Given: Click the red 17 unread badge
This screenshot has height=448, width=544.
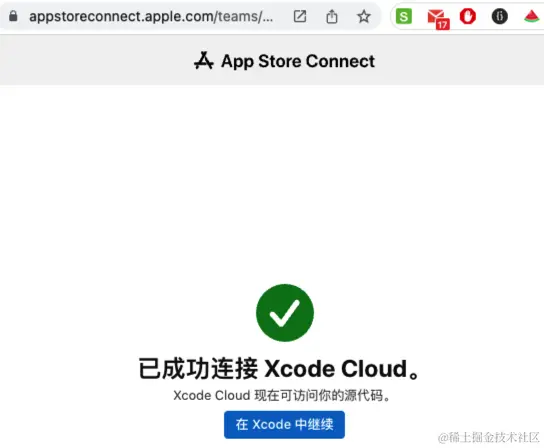Looking at the screenshot, I should point(442,25).
